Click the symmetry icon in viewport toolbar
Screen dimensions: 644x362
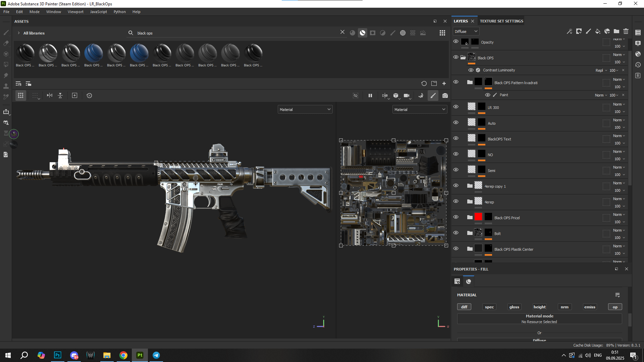coord(50,96)
